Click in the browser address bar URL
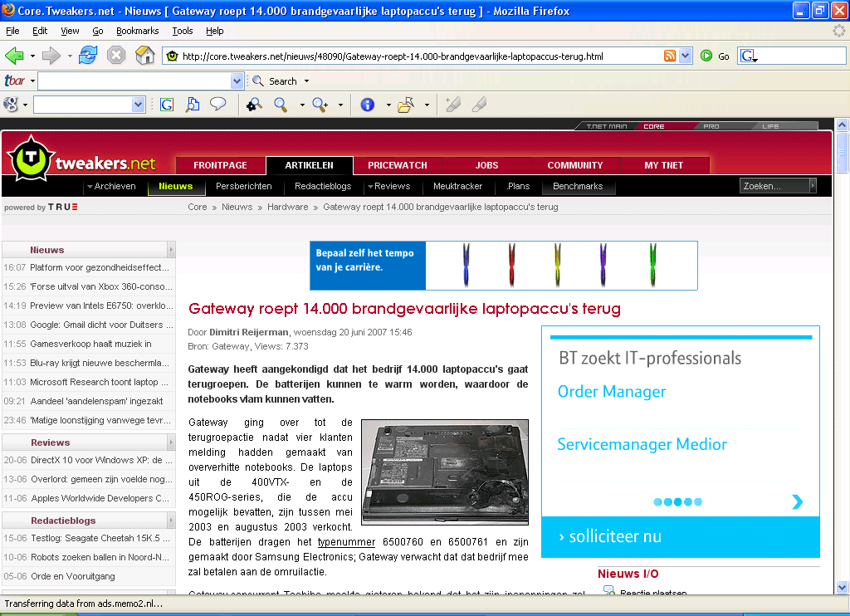850x616 pixels. click(393, 56)
